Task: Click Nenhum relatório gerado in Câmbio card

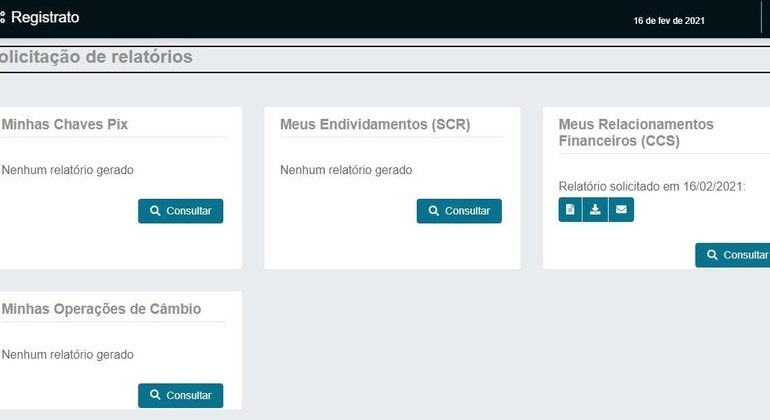Action: tap(68, 354)
